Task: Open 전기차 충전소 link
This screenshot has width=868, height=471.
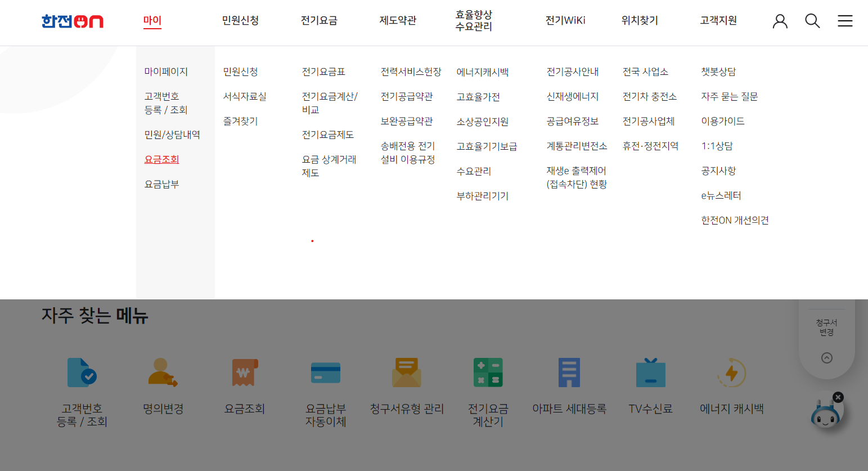Action: click(x=650, y=97)
